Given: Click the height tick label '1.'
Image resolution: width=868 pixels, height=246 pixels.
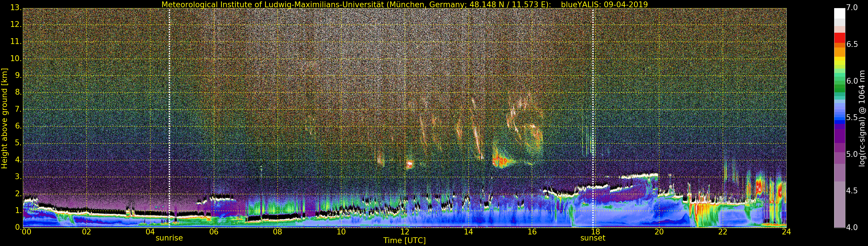Looking at the screenshot, I should 18,210.
